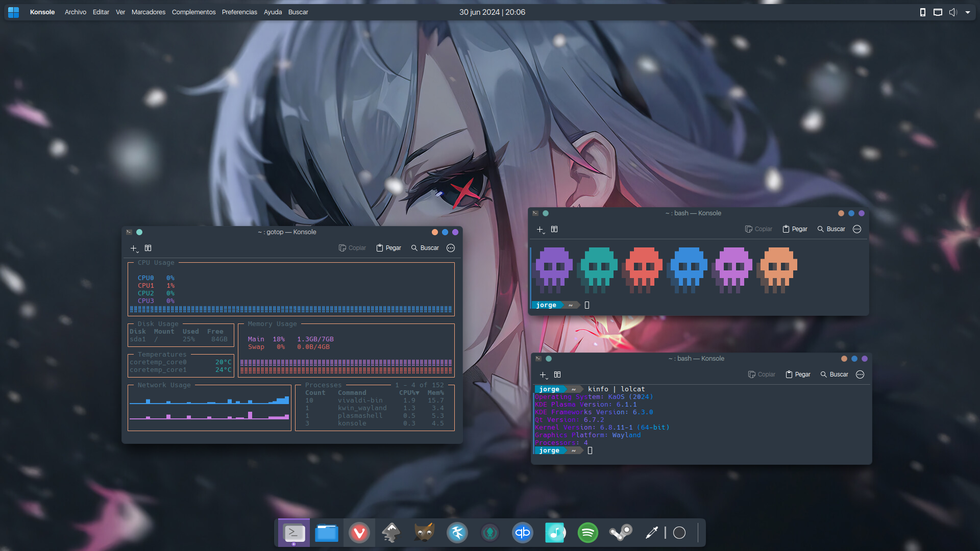Click the sda1 disk usage row

point(179,339)
